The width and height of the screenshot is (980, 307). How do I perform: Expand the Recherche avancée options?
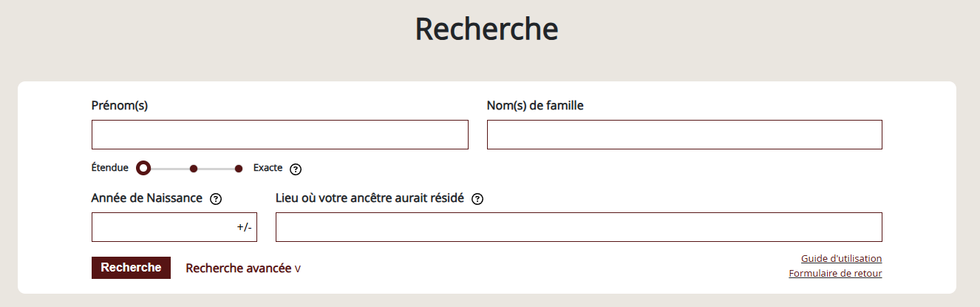243,268
